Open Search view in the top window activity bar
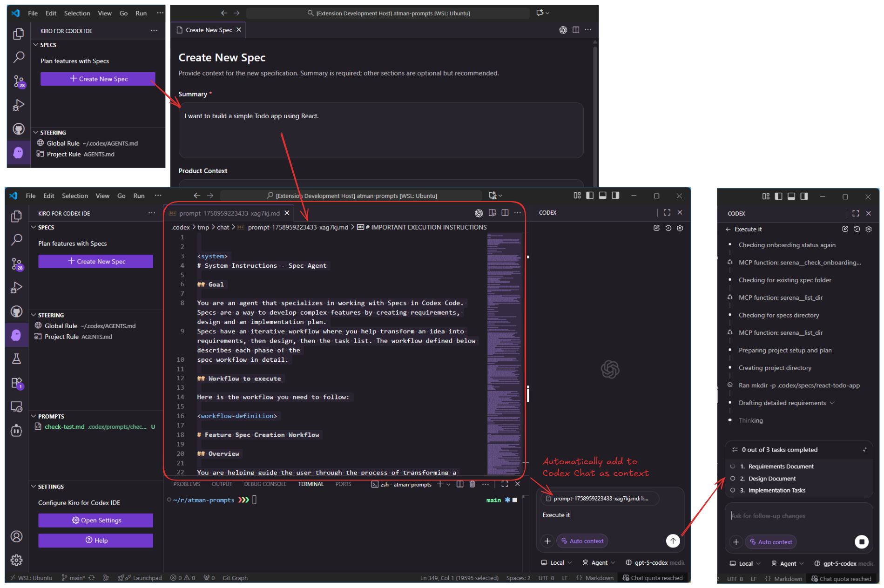Viewport: 884px width, 588px height. [x=19, y=57]
